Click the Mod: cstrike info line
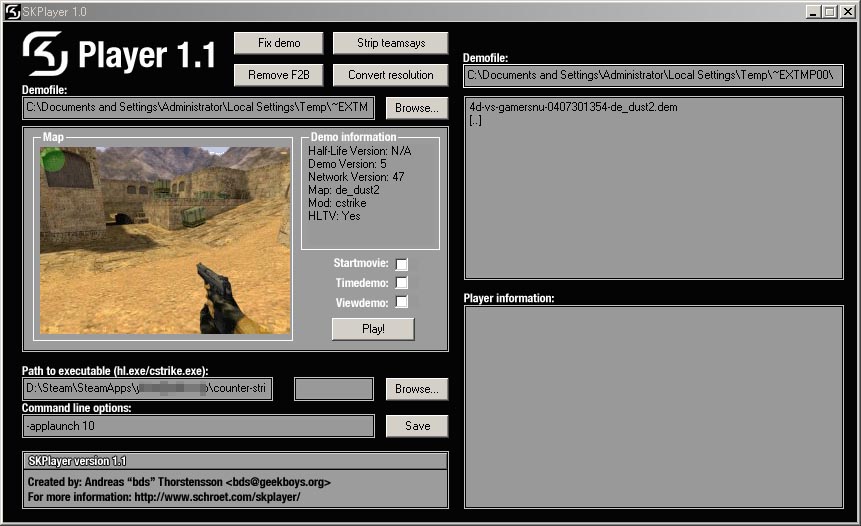Screen dimensions: 861x526 pyautogui.click(x=337, y=203)
